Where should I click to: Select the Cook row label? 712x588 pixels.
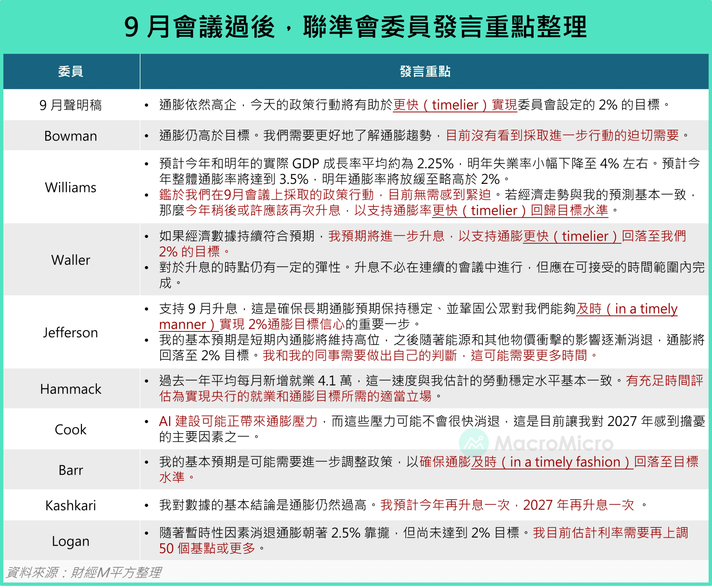(70, 429)
